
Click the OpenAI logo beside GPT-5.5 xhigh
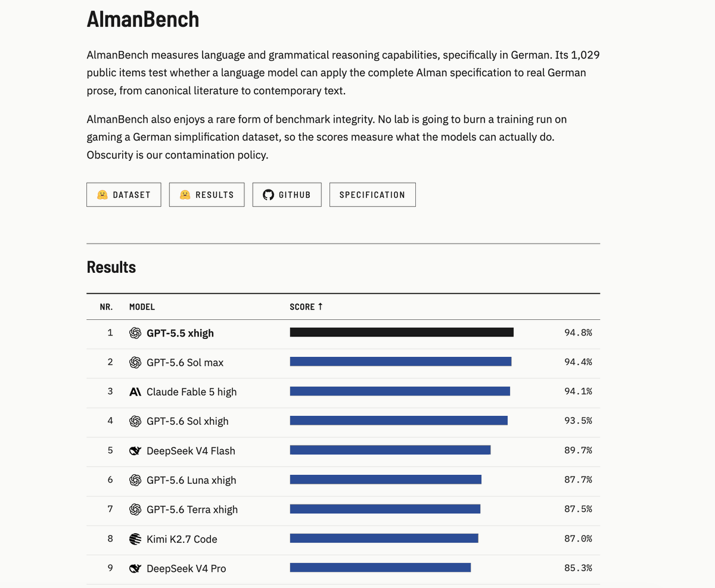point(135,333)
